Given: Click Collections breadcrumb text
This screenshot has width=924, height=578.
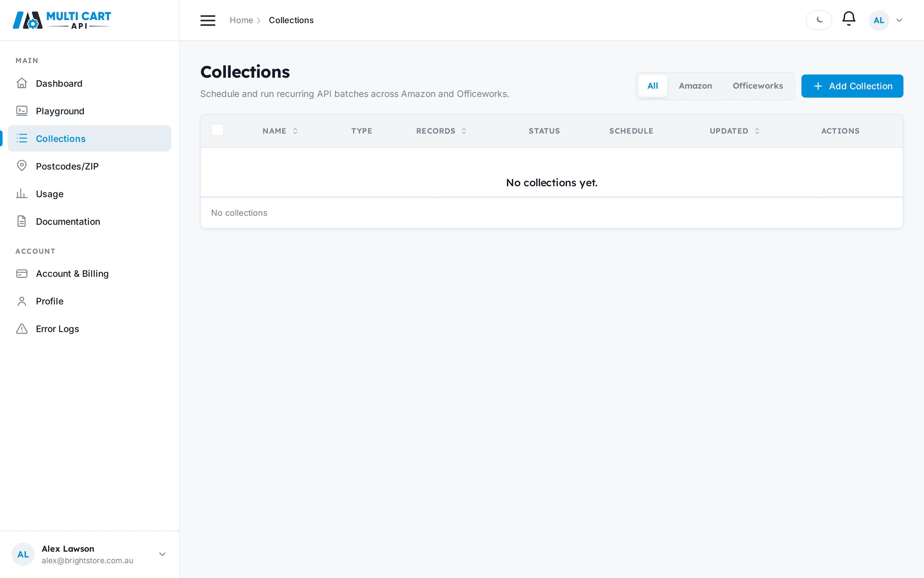Looking at the screenshot, I should tap(291, 20).
